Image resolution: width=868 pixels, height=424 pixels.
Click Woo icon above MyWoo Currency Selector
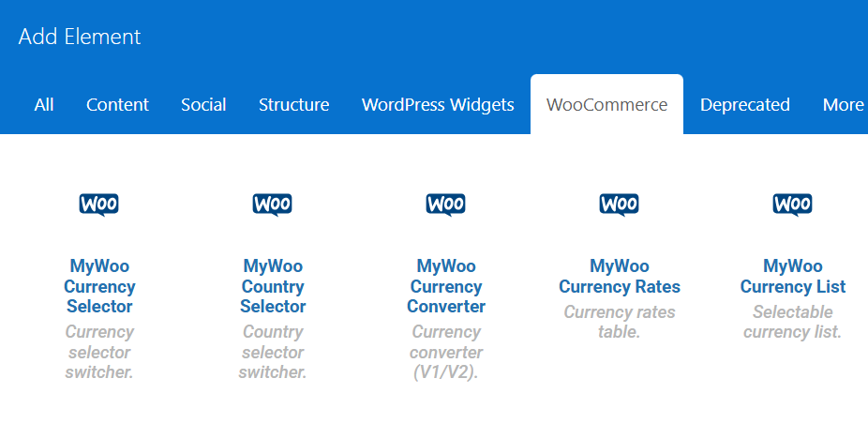point(99,204)
